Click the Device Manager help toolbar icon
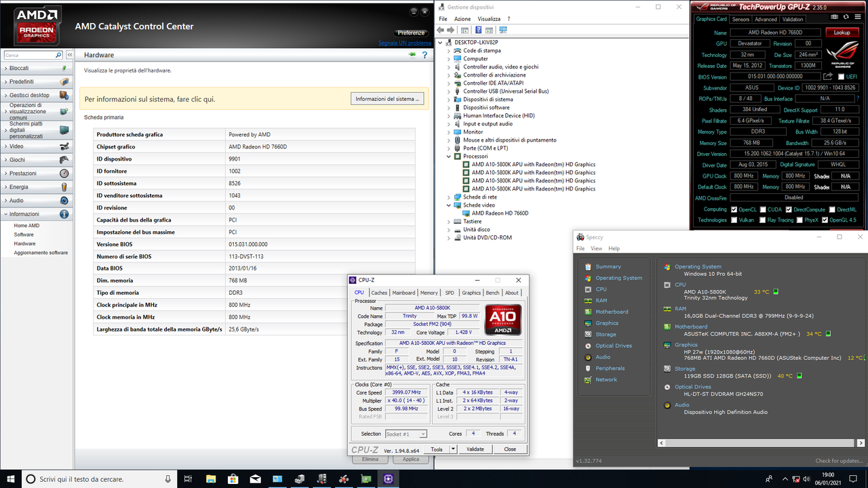The height and width of the screenshot is (488, 868). (479, 30)
